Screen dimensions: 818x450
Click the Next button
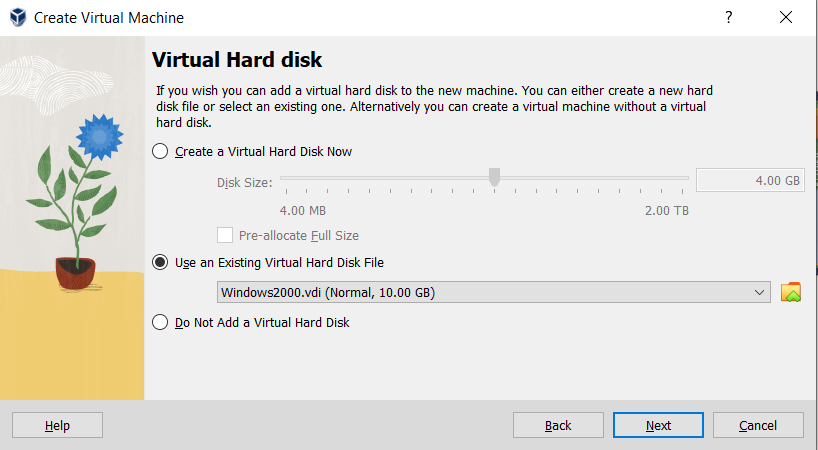[x=658, y=425]
